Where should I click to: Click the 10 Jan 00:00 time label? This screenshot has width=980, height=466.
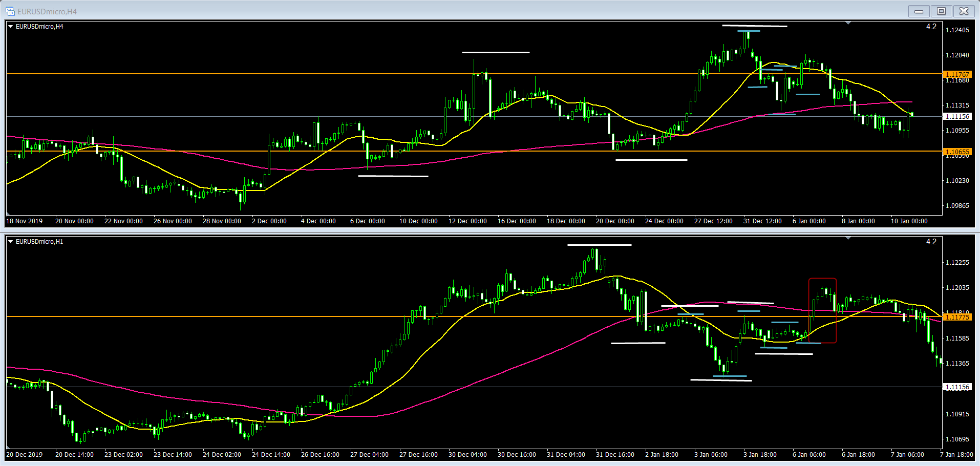909,221
